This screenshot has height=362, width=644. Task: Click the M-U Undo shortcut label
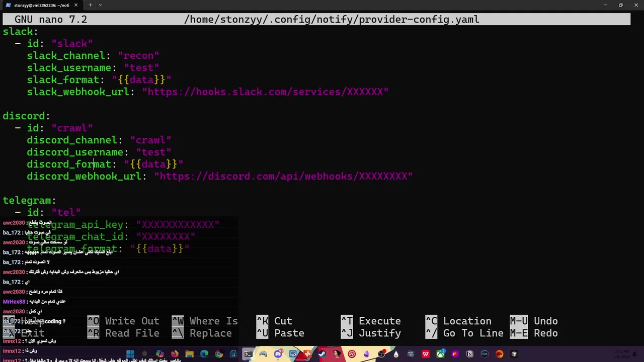tap(534, 321)
